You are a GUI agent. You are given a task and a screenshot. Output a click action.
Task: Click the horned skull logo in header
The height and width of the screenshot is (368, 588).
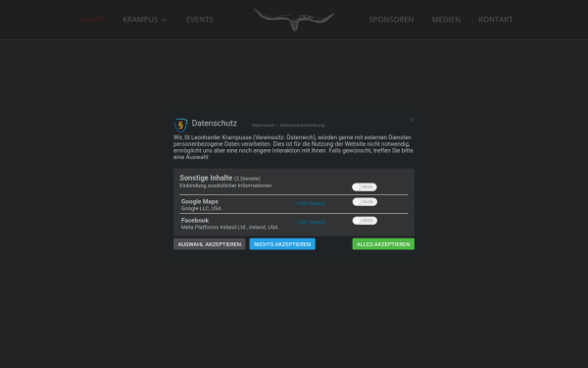(x=294, y=20)
